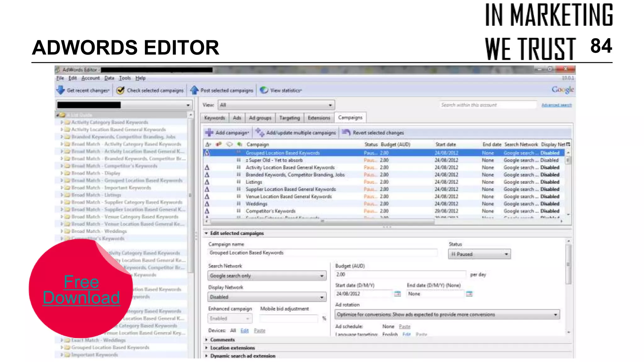Open the Account menu
The image size is (644, 362).
(x=91, y=78)
